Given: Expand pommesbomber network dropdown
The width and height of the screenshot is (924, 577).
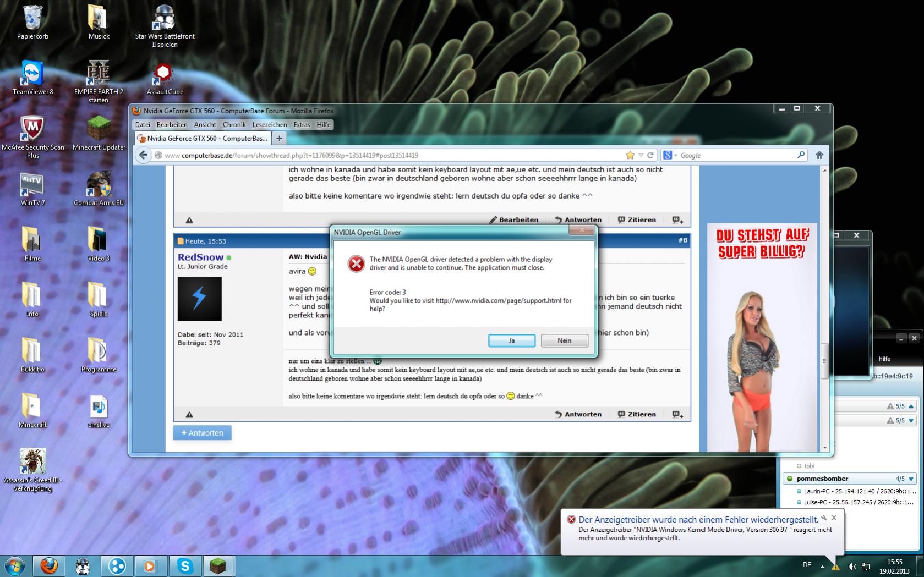Looking at the screenshot, I should 911,479.
